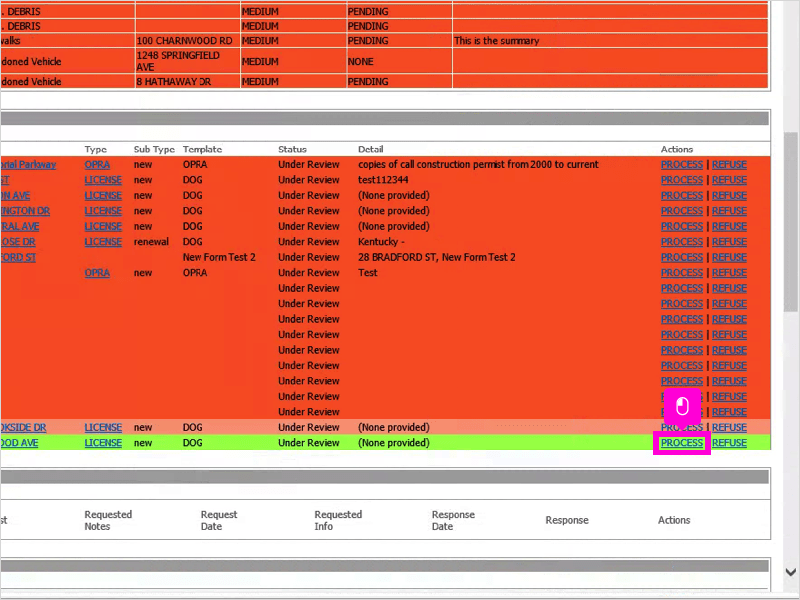Open the LICENSE link in the Kentucky row
Image resolution: width=800 pixels, height=600 pixels.
tap(103, 242)
